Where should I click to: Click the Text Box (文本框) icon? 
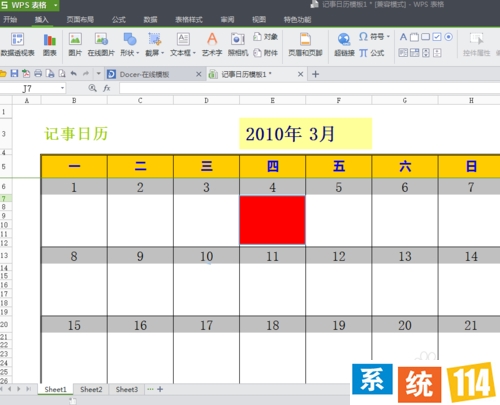pos(183,39)
